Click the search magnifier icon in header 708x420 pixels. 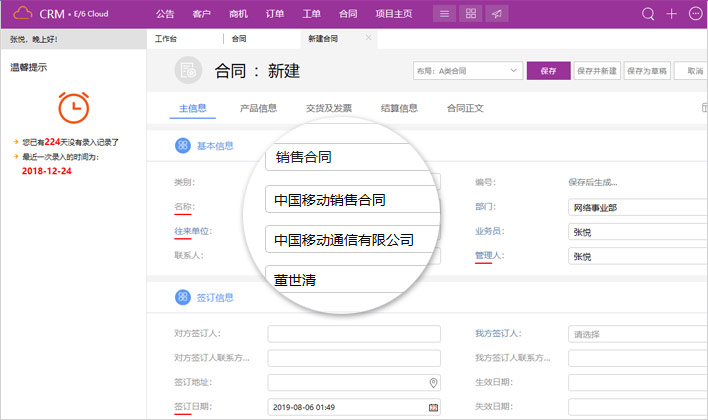(x=648, y=14)
